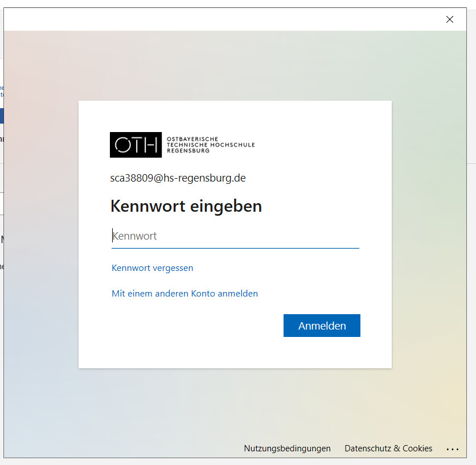
Task: Click the sca38809@hs-regensburg.de account text
Action: (x=178, y=178)
